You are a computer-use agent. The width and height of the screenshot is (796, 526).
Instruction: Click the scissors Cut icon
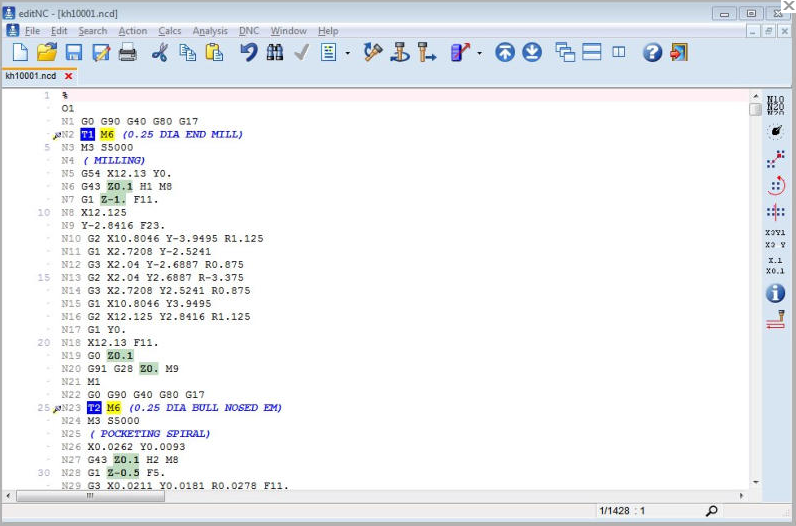coord(160,53)
